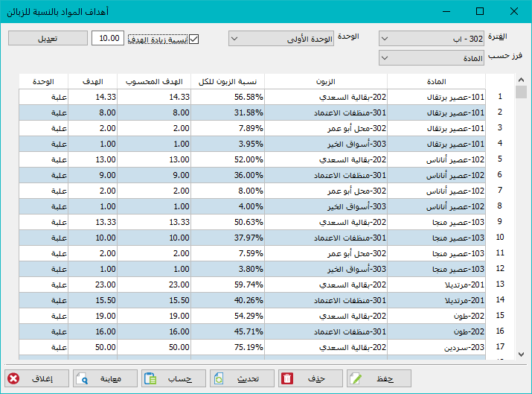Screen dimensions: 532x394
Task: Click the معاينة button label
Action: tap(111, 378)
